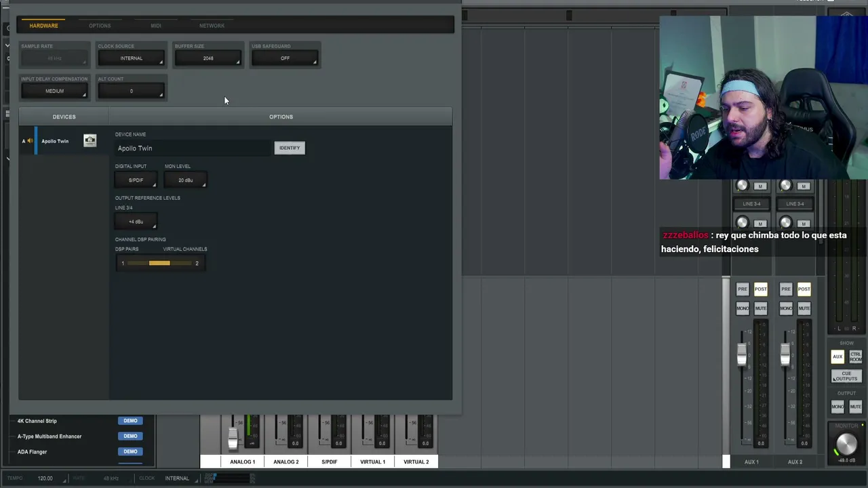Screen dimensions: 868x488
Task: Click the AUX 1 send knob above LINE 3-4
Action: (742, 186)
